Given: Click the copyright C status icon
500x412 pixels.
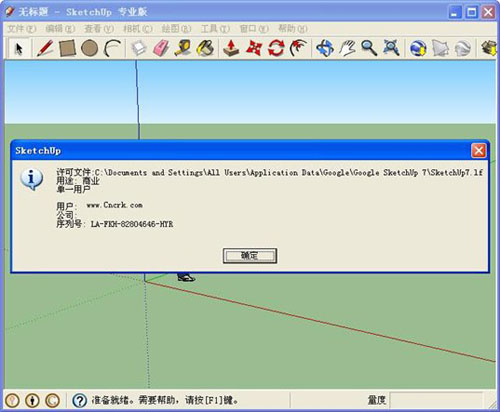Looking at the screenshot, I should 52,400.
